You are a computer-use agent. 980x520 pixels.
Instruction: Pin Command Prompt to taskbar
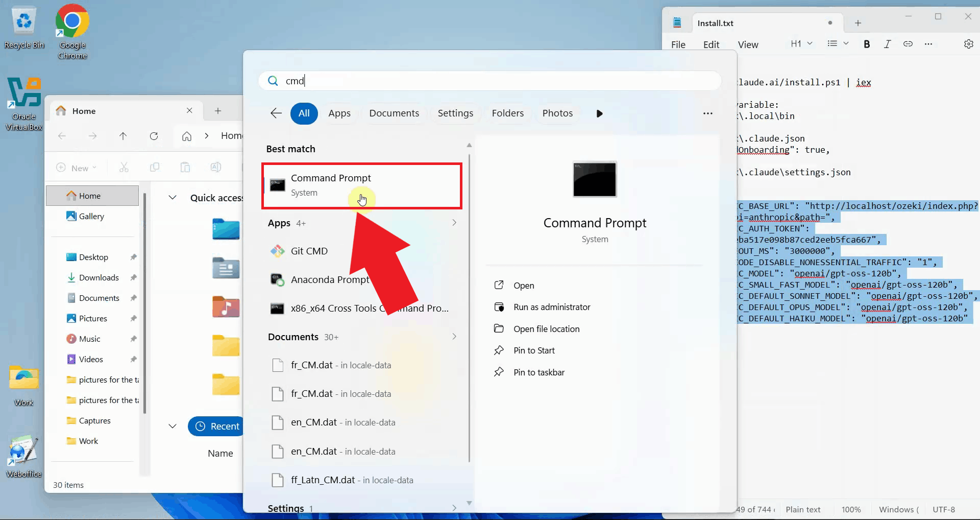[x=538, y=372]
